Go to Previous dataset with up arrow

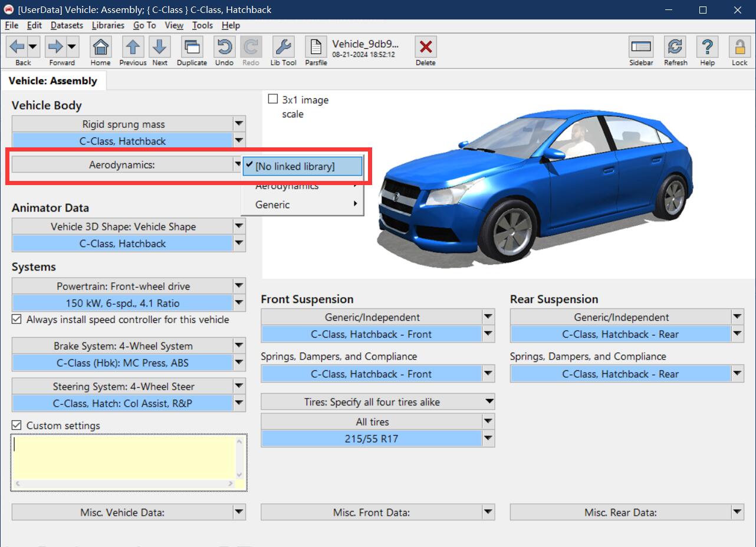point(133,47)
